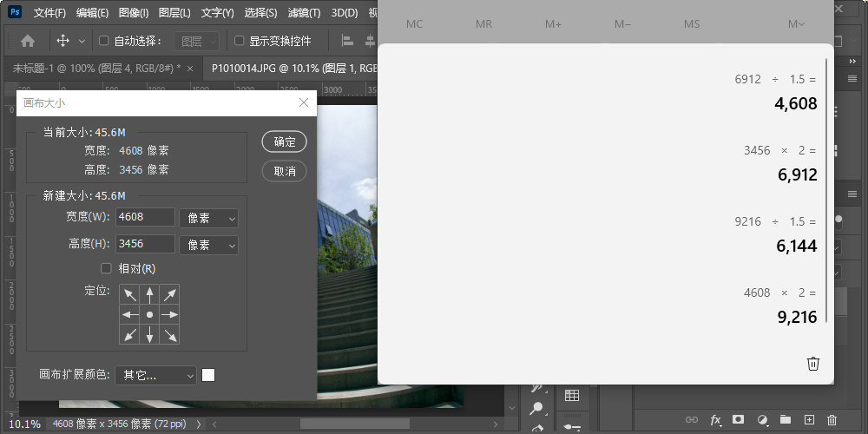Viewport: 868px width, 434px height.
Task: Click the fx layer style icon
Action: (716, 420)
